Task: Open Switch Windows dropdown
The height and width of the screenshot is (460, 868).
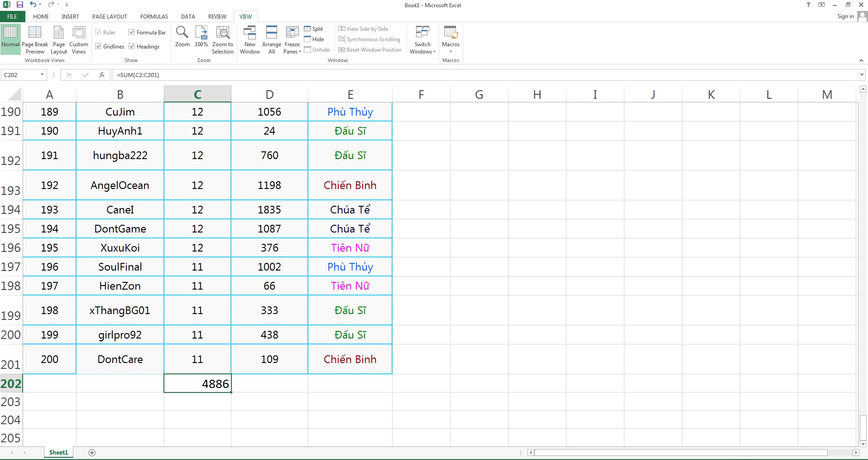Action: coord(422,40)
